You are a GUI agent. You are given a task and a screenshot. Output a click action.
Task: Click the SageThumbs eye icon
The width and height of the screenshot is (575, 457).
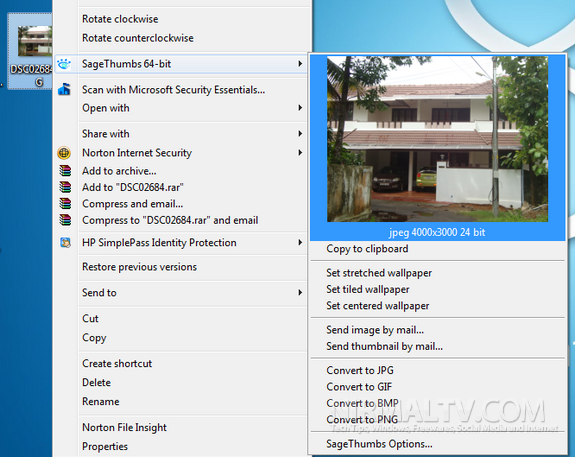(64, 64)
